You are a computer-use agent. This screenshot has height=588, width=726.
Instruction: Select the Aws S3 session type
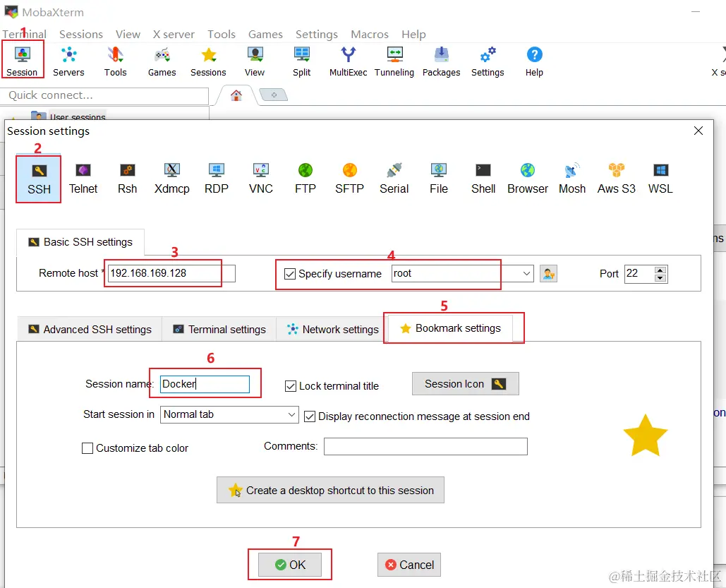[616, 179]
